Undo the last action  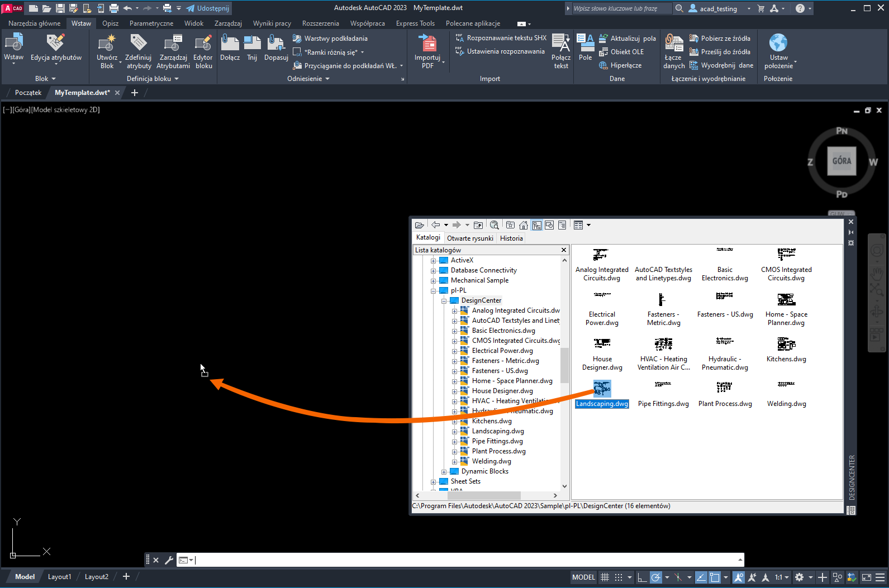pyautogui.click(x=127, y=8)
